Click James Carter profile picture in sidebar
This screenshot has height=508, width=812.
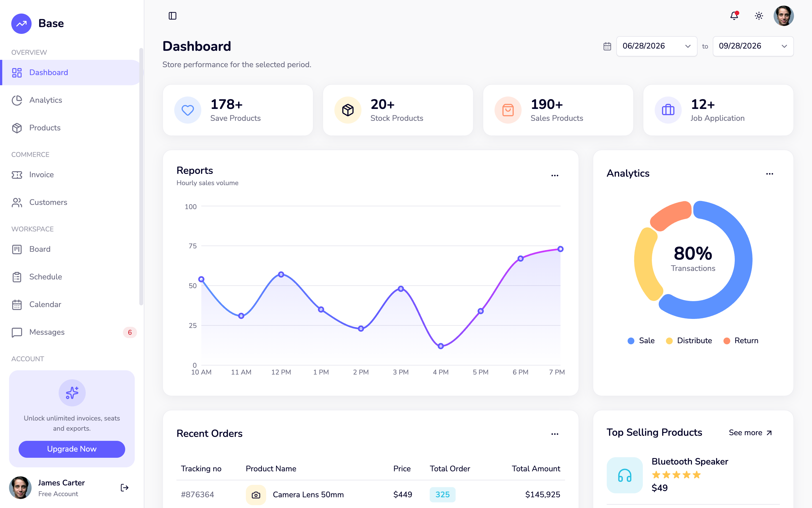20,487
